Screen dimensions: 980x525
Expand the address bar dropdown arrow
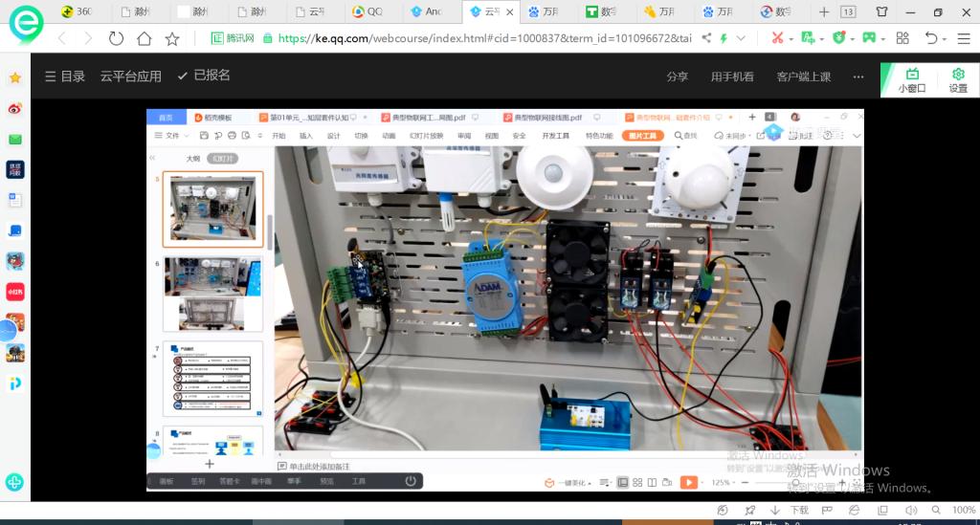click(741, 38)
